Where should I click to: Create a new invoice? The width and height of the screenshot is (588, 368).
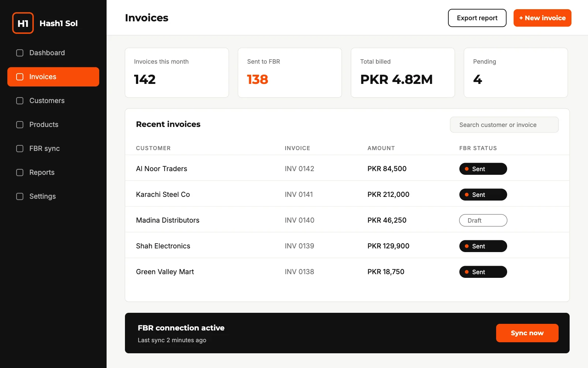tap(542, 18)
